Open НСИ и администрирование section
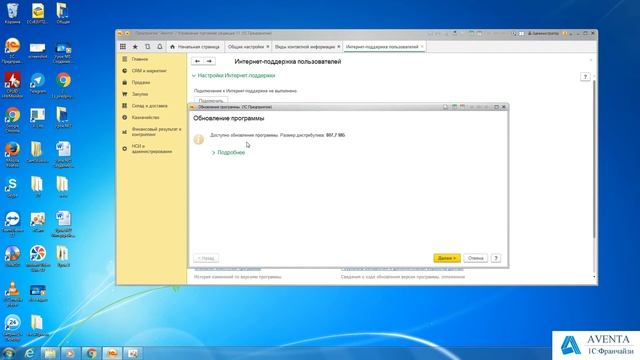 (152, 149)
